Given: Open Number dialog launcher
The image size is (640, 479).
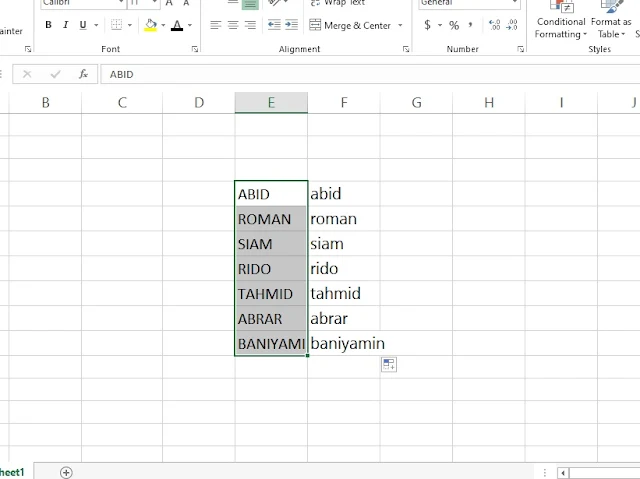Looking at the screenshot, I should pyautogui.click(x=520, y=49).
